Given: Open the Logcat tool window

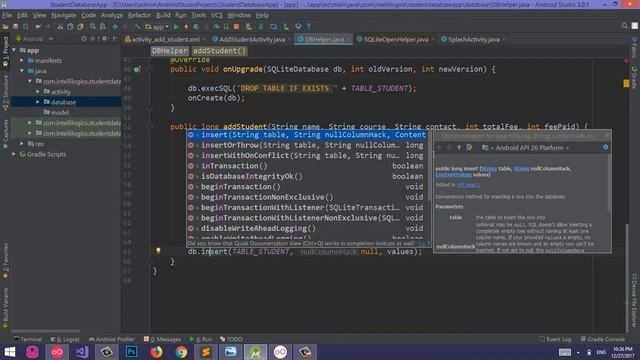Looking at the screenshot, I should coord(65,339).
